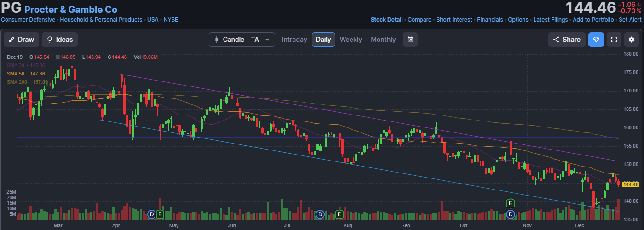Click the yellow 144.46 price axis label
The height and width of the screenshot is (230, 644).
(x=631, y=184)
